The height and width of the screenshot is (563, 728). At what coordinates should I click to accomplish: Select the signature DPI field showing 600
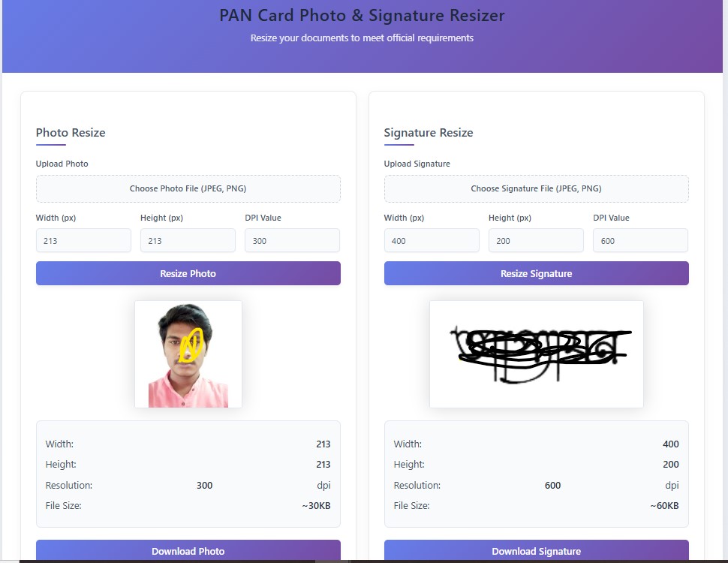pos(640,241)
